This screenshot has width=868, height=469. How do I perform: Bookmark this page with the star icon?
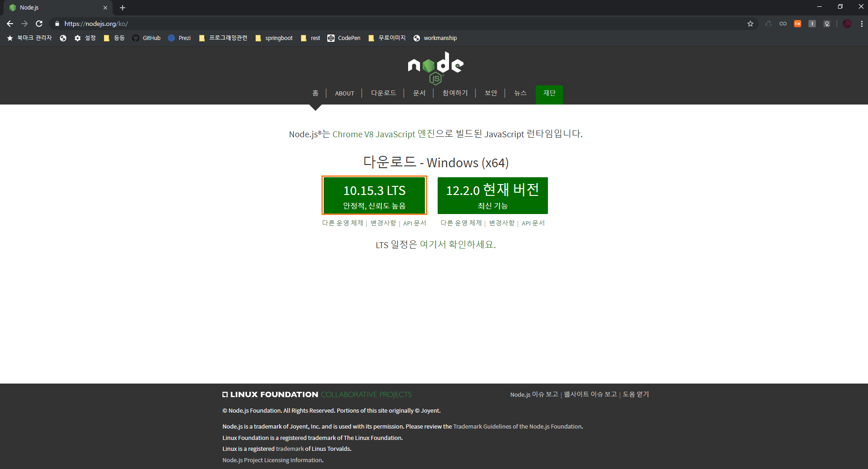click(x=750, y=24)
